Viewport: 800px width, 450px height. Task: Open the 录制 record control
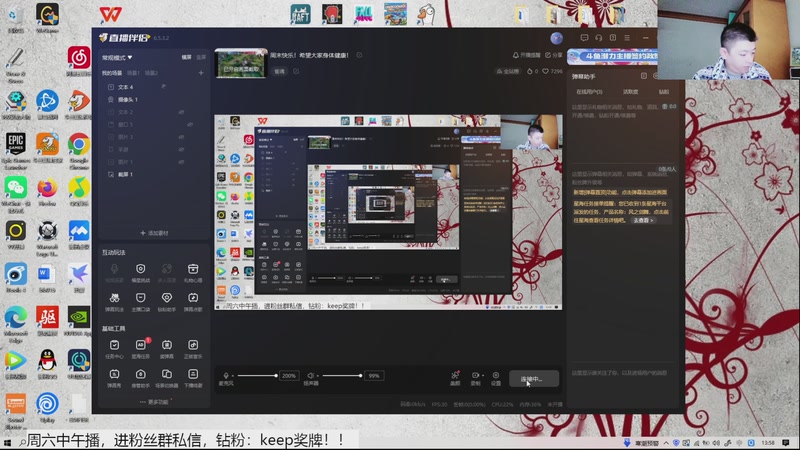pyautogui.click(x=474, y=378)
